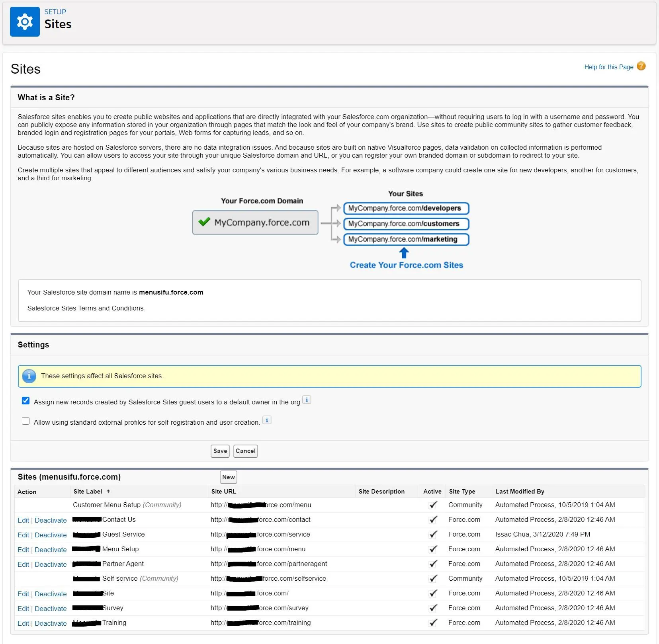Sort by the Active column header
659x644 pixels.
coord(432,492)
